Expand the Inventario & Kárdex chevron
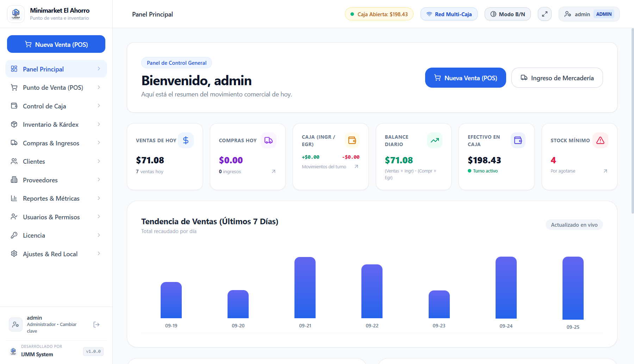Image resolution: width=634 pixels, height=364 pixels. (x=99, y=124)
